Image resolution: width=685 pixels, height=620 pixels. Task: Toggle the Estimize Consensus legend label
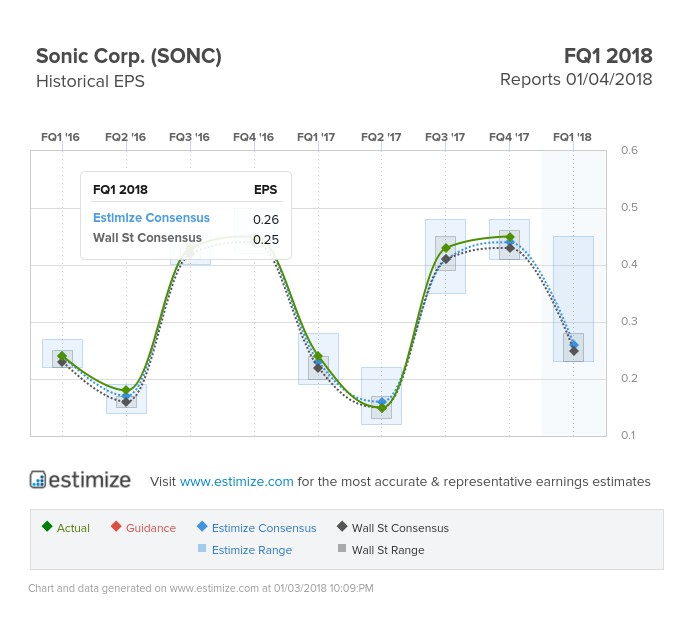[x=264, y=528]
